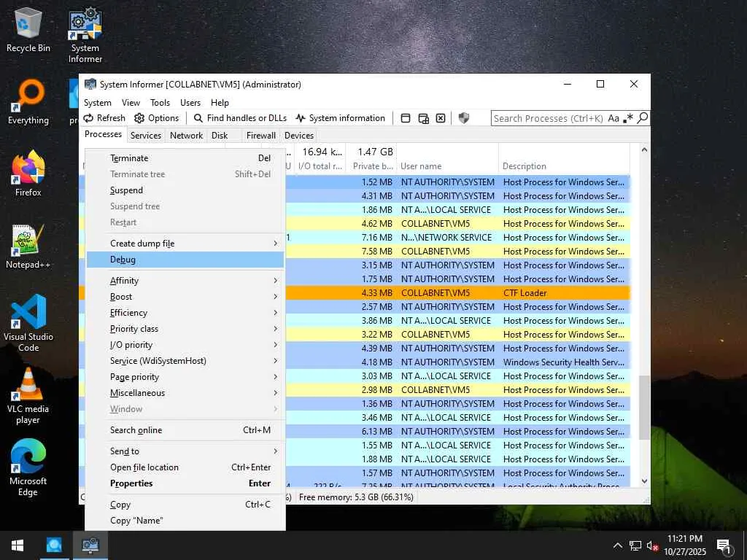Switch to the Devices tab

[298, 136]
